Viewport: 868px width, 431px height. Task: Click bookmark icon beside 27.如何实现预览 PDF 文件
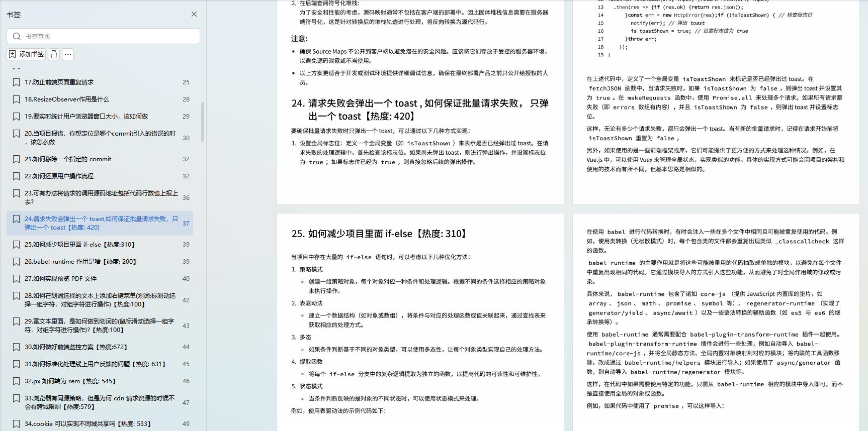pyautogui.click(x=16, y=278)
